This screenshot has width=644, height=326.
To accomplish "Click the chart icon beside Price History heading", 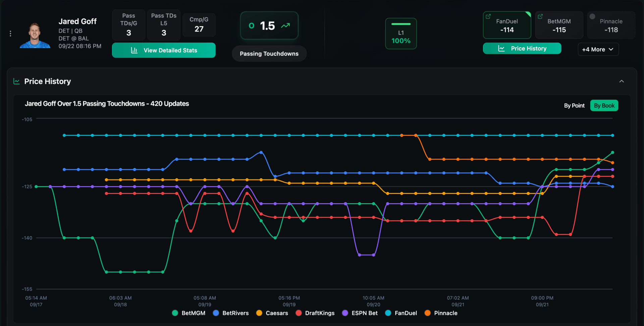I will [x=16, y=81].
